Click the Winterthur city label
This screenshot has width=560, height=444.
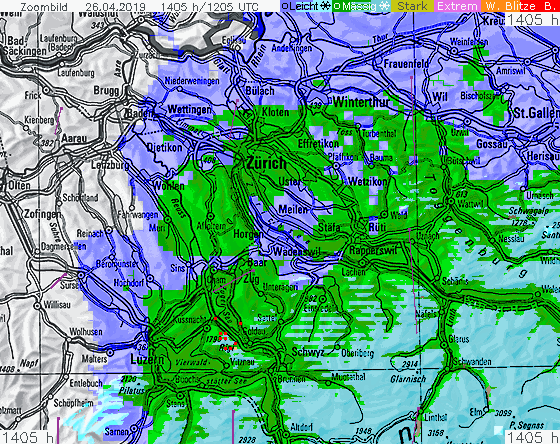(361, 103)
